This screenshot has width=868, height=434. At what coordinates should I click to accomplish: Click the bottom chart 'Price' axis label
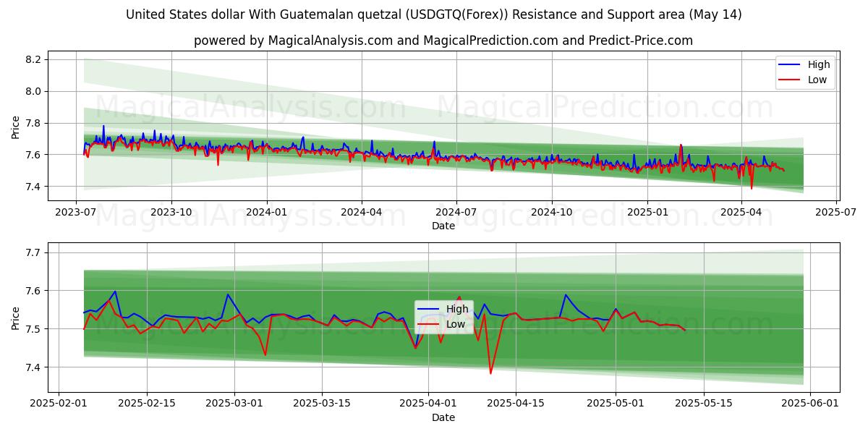click(16, 318)
